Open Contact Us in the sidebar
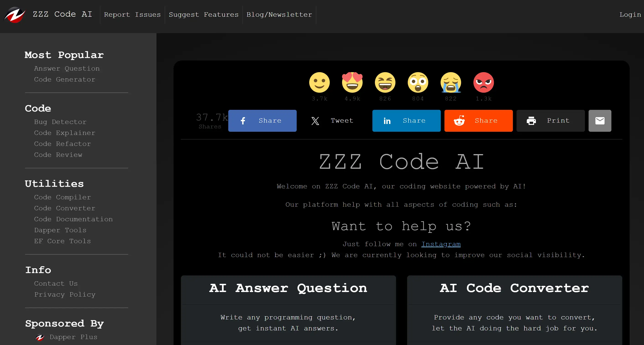 56,283
